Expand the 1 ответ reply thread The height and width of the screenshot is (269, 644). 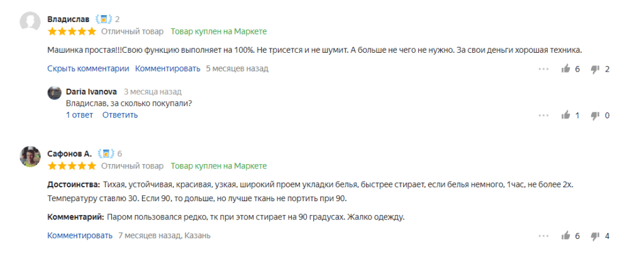click(x=79, y=115)
